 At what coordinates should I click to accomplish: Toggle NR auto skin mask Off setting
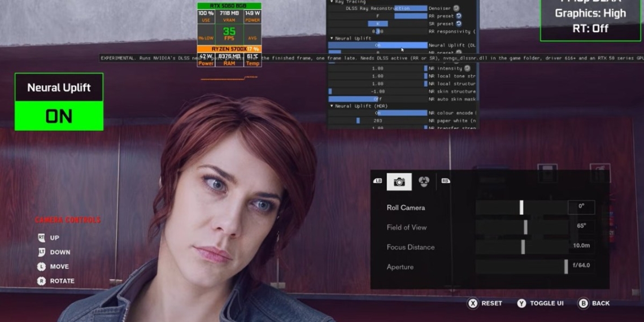pos(377,99)
